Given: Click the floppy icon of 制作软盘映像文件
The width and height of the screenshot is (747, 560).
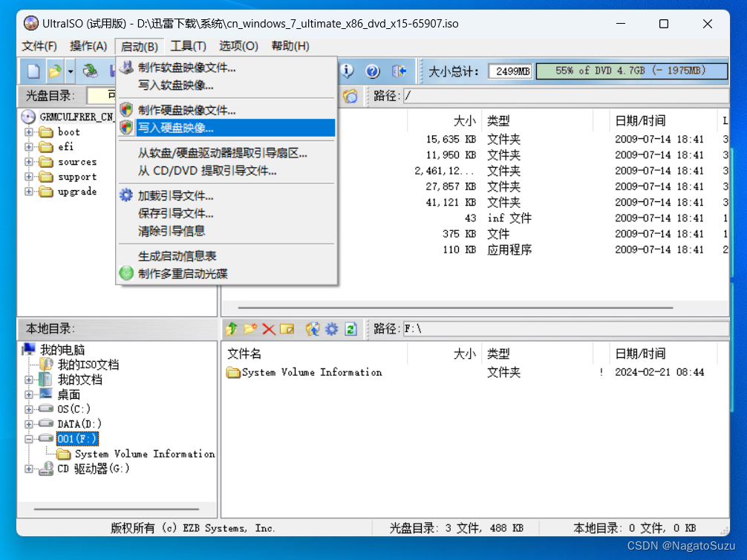Looking at the screenshot, I should tap(126, 67).
